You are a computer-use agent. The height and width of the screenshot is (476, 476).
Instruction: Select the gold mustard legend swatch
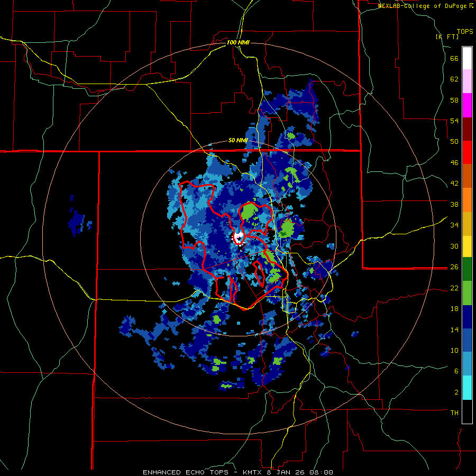[467, 224]
